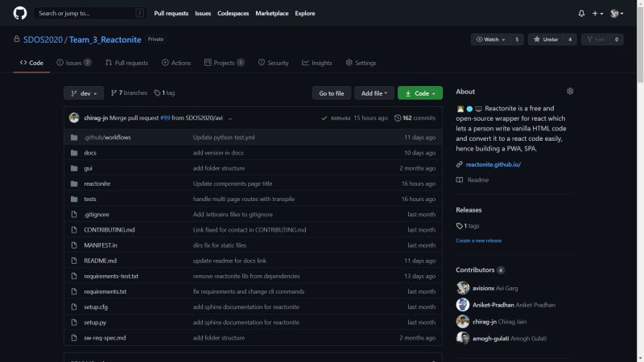The image size is (644, 362).
Task: Click Create a new release link
Action: pyautogui.click(x=478, y=241)
